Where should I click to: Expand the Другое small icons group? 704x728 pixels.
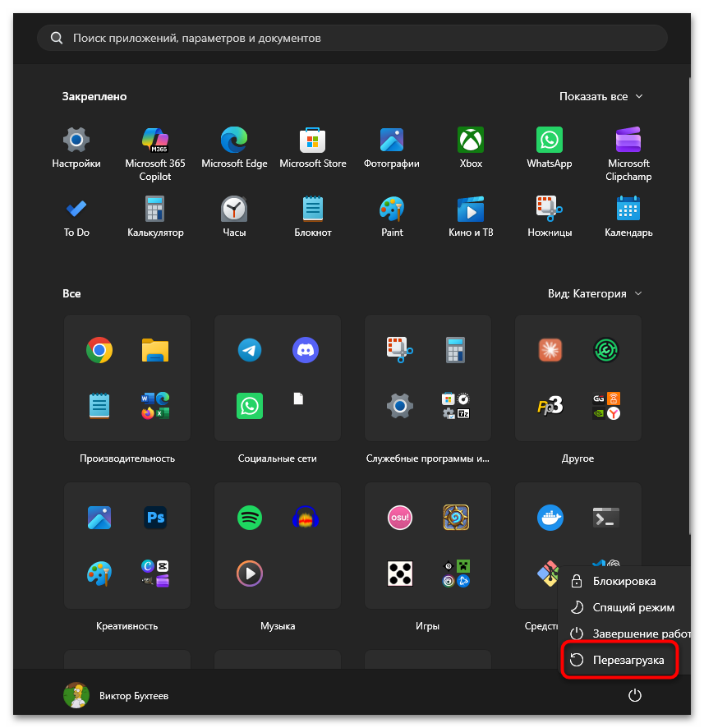click(x=606, y=406)
